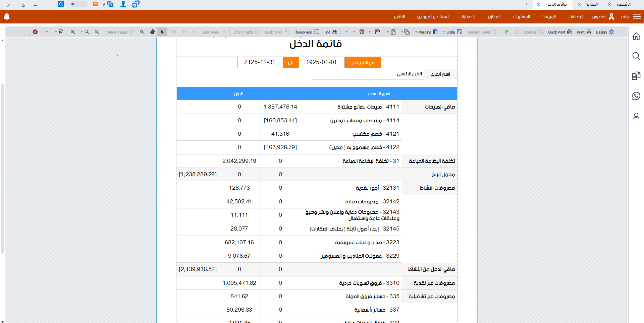Click the WhatsApp sharing icon in the toolbar
The width and height of the screenshot is (644, 323).
507,32
